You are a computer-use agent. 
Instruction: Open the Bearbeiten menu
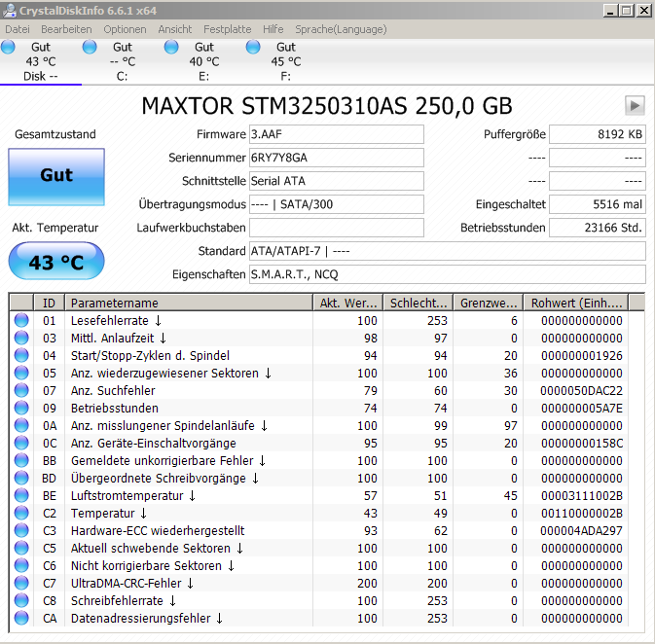point(66,29)
